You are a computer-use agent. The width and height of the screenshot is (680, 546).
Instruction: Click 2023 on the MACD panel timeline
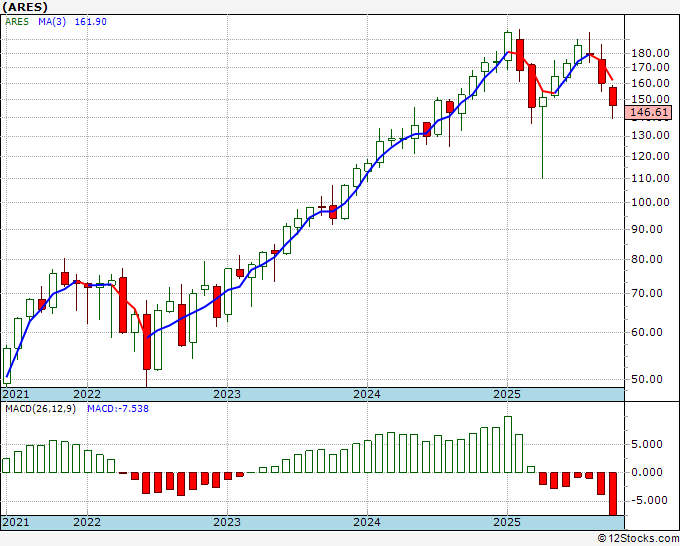click(227, 522)
